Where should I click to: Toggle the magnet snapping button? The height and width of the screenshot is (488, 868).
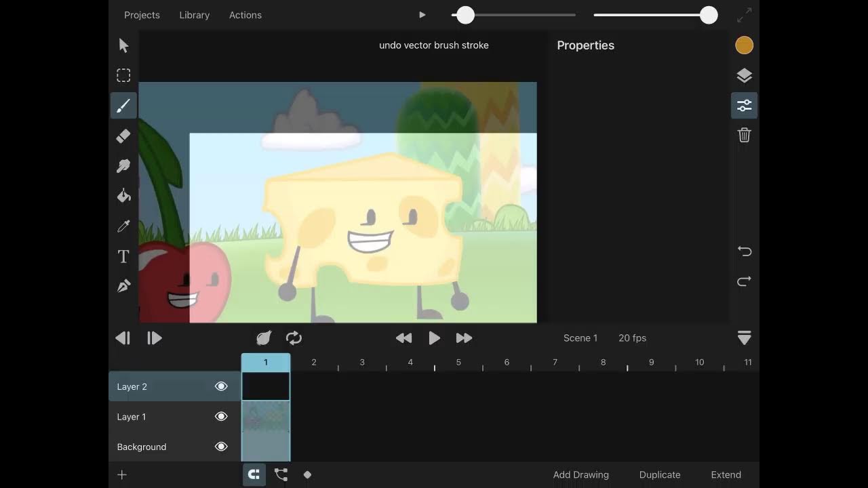pyautogui.click(x=254, y=474)
